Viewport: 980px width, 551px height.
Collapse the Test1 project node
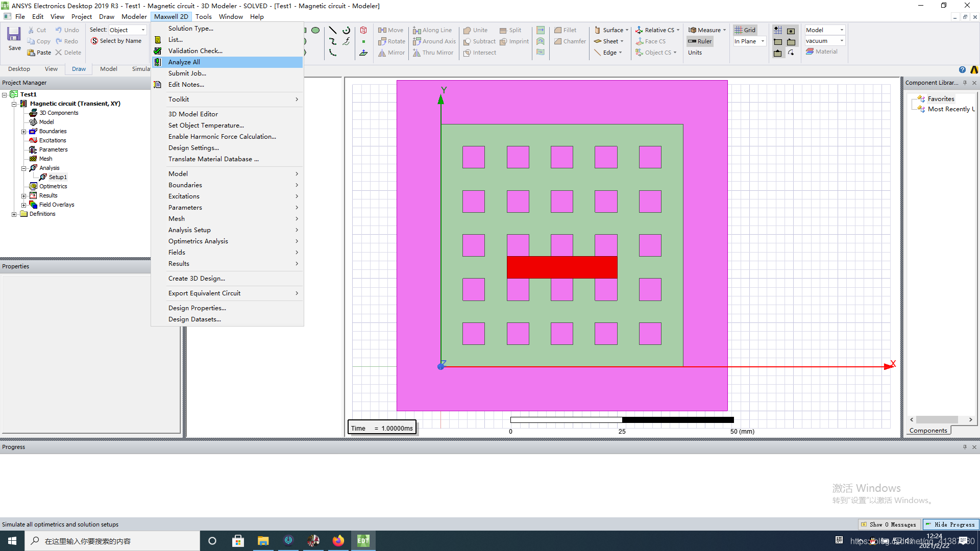click(5, 94)
